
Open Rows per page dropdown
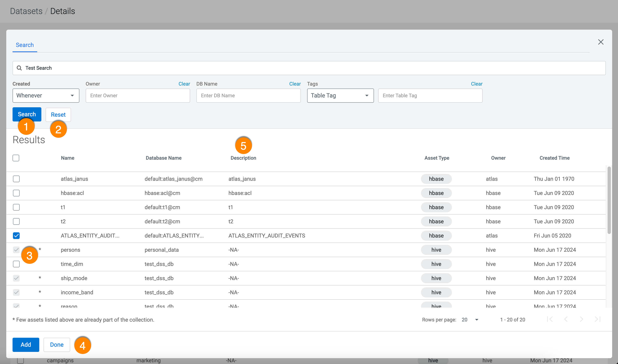coord(470,320)
